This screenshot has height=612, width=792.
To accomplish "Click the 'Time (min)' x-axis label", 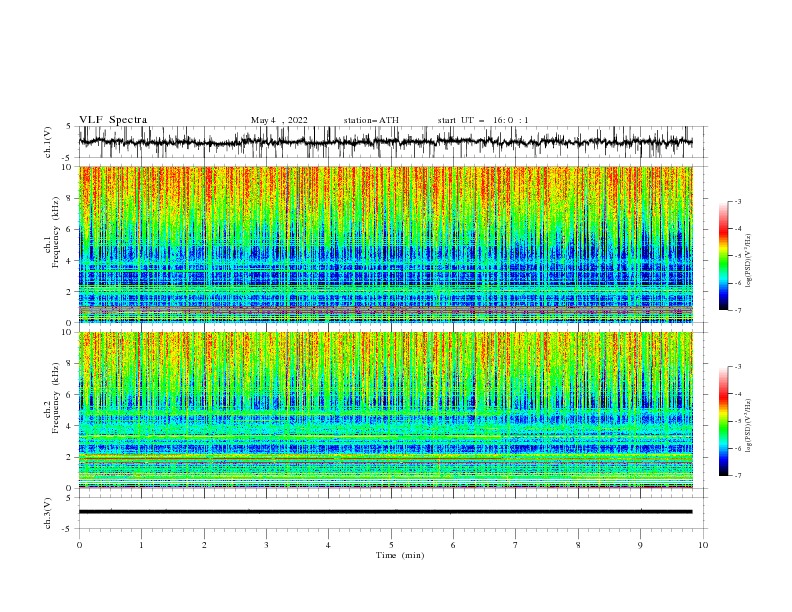I will click(x=400, y=555).
